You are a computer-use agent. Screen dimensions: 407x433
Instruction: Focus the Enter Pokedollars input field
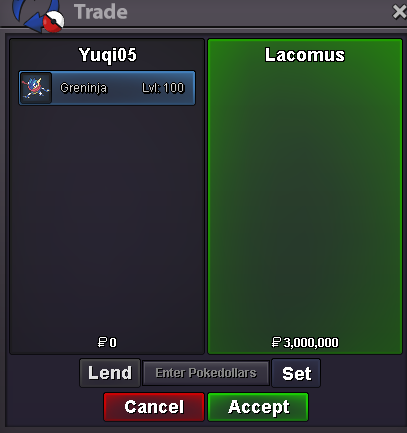pyautogui.click(x=206, y=373)
